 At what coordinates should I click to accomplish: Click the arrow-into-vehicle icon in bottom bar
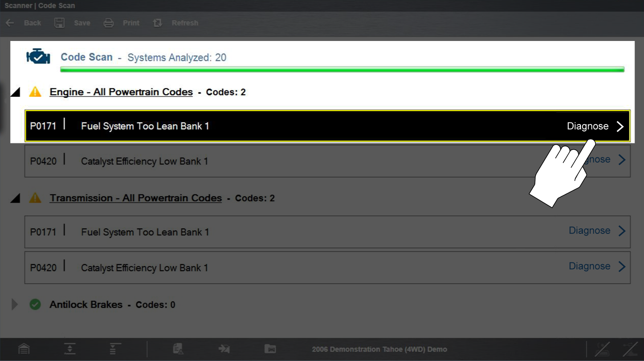pos(224,349)
